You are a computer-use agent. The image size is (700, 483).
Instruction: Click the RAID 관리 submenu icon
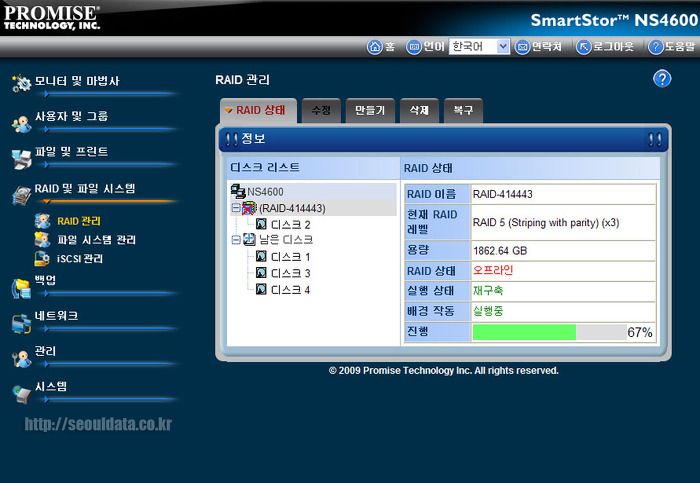coord(42,221)
